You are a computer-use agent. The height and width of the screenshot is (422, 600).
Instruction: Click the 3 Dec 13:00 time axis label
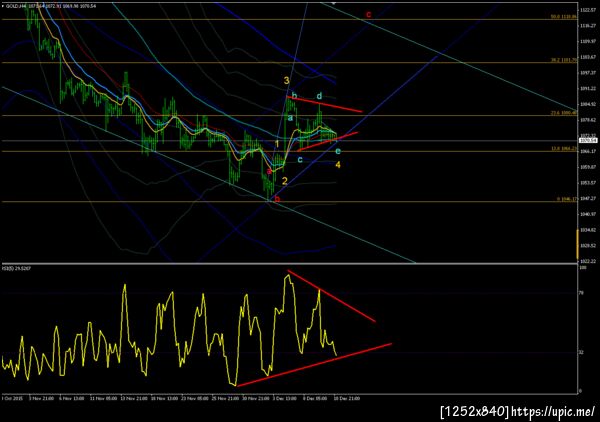click(x=284, y=399)
